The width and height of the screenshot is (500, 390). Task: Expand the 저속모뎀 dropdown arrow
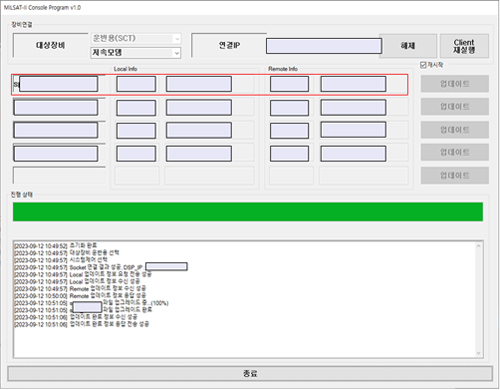(x=177, y=53)
